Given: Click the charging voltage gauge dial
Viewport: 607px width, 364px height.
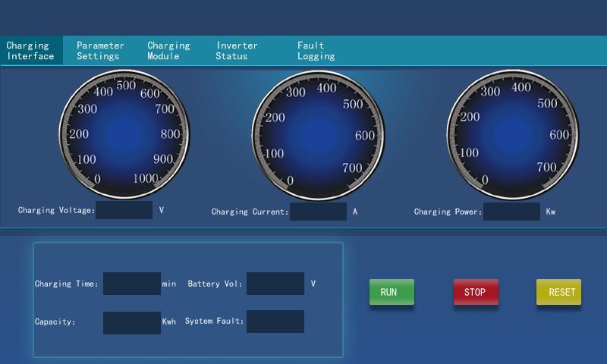Looking at the screenshot, I should (124, 134).
